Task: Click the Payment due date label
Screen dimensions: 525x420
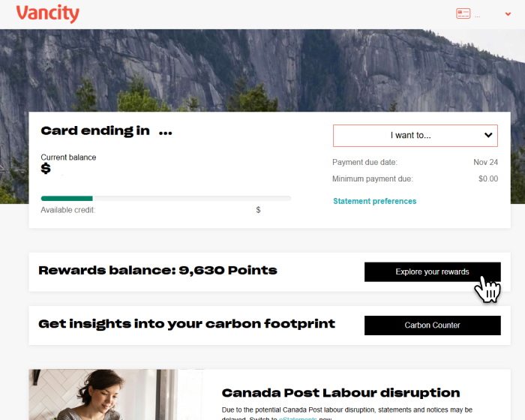Action: (364, 162)
